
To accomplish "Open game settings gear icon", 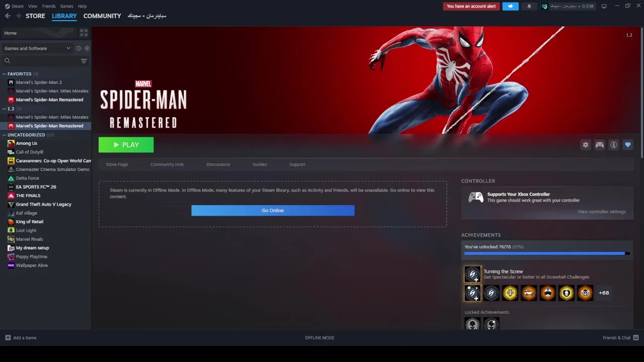I will tap(585, 145).
